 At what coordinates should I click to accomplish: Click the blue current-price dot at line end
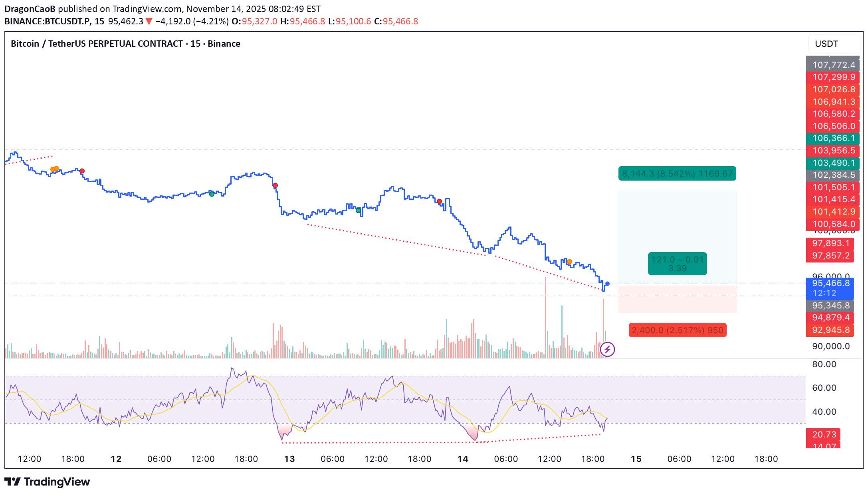click(607, 284)
